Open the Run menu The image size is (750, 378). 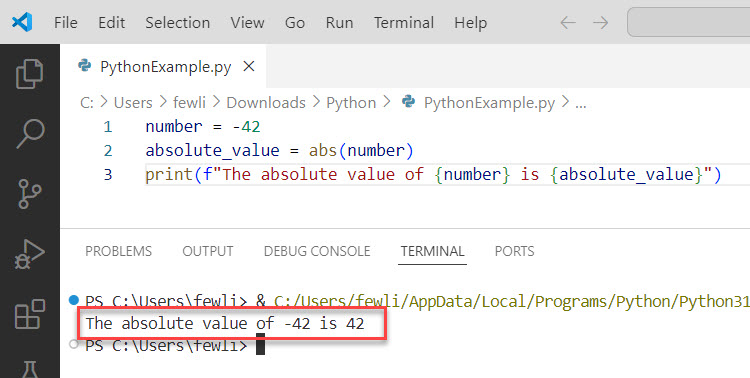tap(339, 22)
